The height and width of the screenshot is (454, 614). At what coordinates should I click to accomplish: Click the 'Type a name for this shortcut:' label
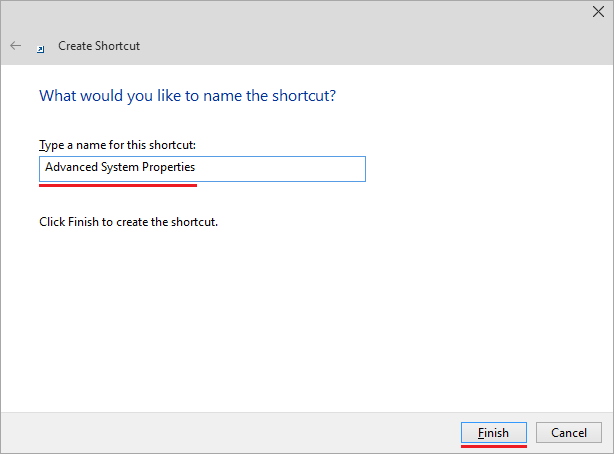tap(117, 145)
